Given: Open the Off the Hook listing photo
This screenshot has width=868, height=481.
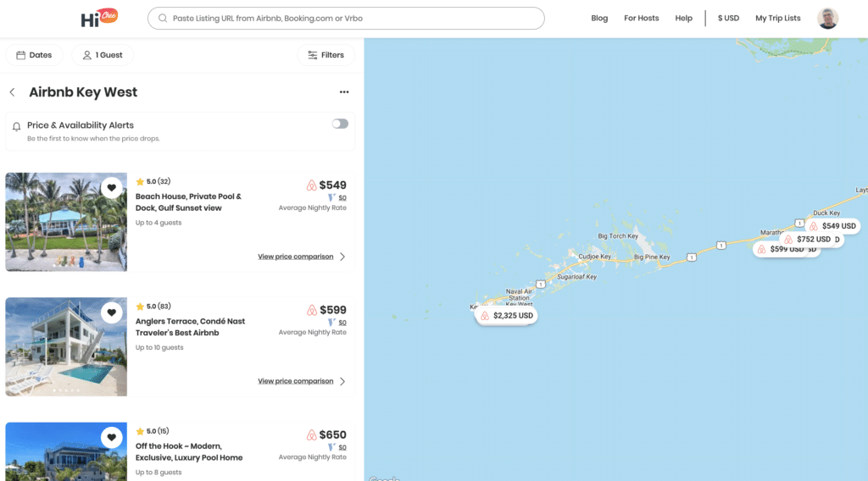Looking at the screenshot, I should pyautogui.click(x=66, y=451).
